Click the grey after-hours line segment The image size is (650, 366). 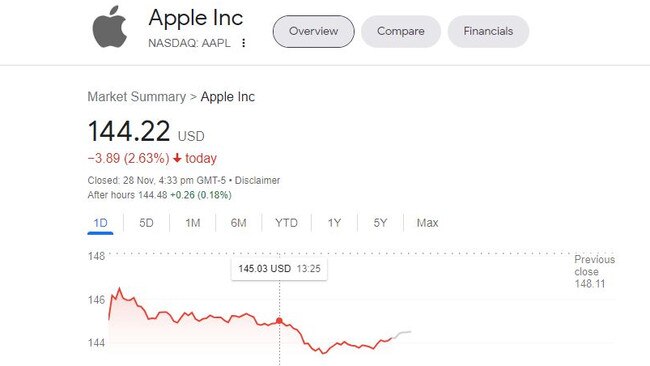coord(401,334)
